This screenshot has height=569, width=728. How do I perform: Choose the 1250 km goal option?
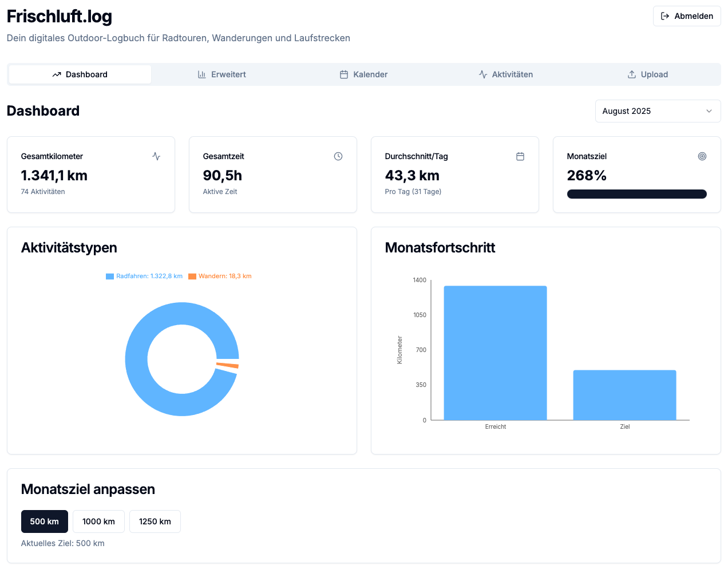click(x=155, y=521)
